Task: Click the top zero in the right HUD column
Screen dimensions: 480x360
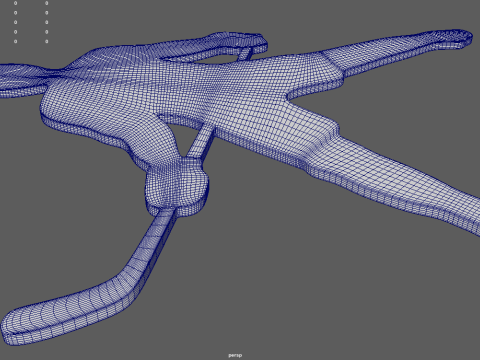Action: (x=46, y=3)
